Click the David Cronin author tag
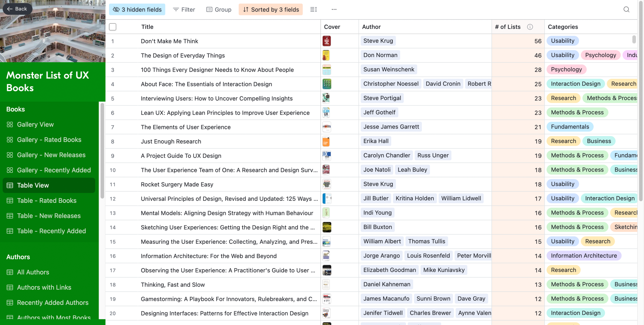The image size is (644, 325). [443, 84]
